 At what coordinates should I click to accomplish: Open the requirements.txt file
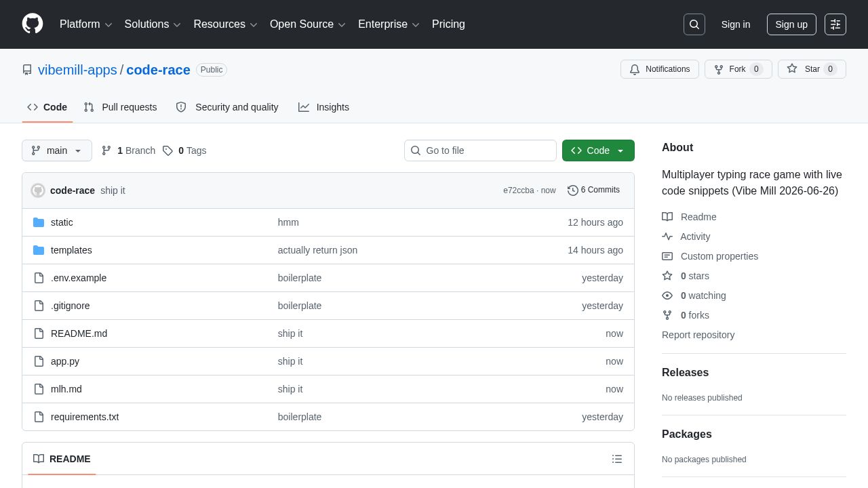tap(85, 417)
